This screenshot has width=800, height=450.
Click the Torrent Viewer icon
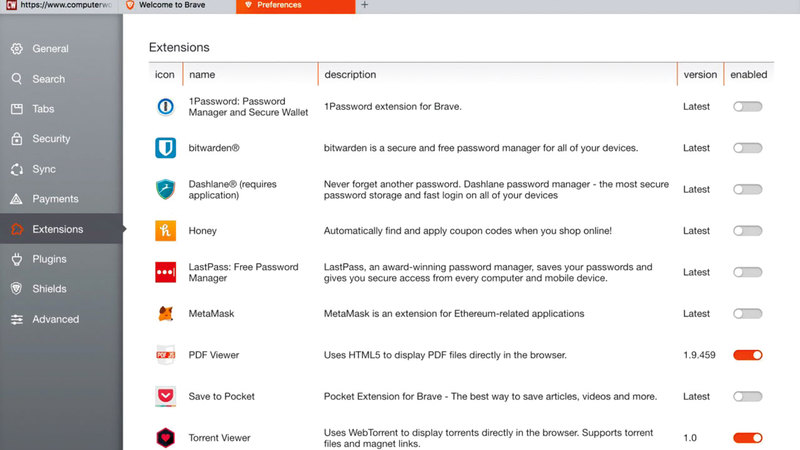(x=165, y=437)
